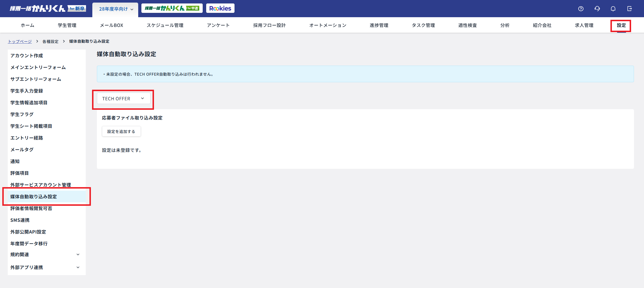Open 外部公開API設定 from sidebar
The height and width of the screenshot is (288, 644).
28,232
